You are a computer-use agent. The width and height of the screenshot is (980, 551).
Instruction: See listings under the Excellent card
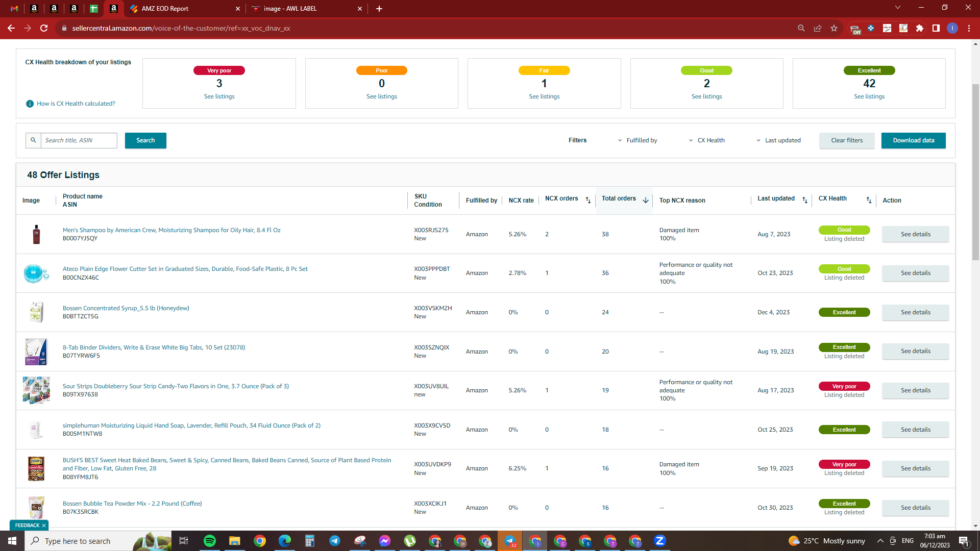[x=869, y=96]
